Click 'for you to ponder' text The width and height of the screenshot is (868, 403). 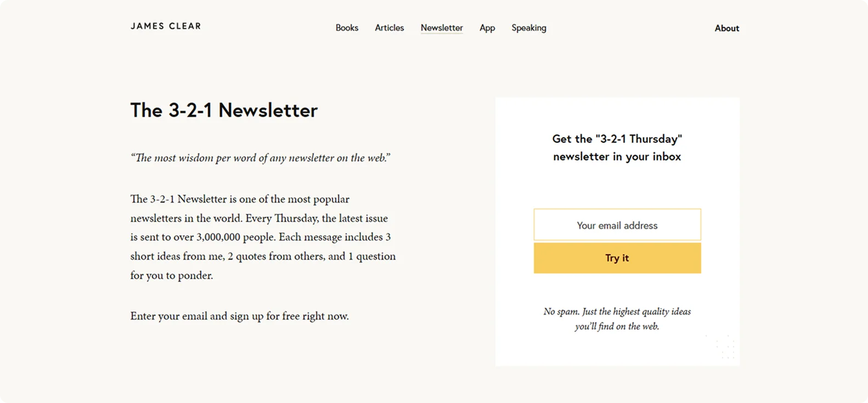171,276
